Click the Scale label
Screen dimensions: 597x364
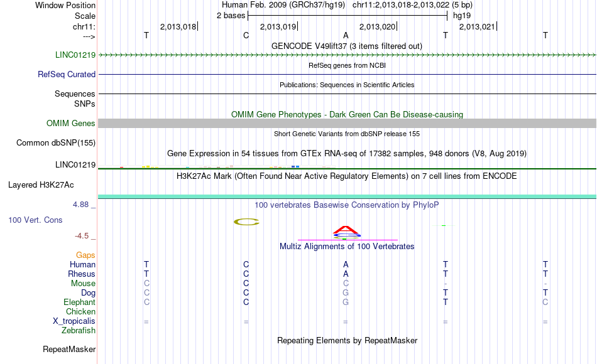click(85, 16)
